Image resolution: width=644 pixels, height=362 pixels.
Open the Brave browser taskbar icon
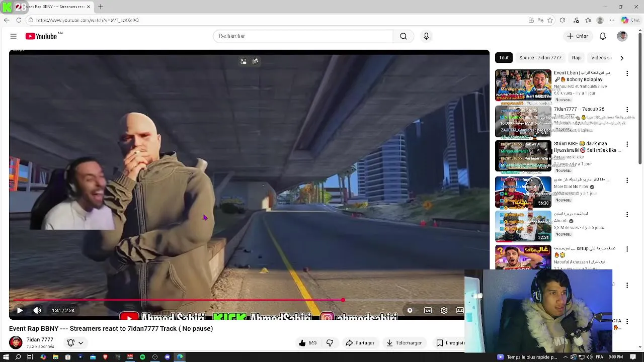105,357
